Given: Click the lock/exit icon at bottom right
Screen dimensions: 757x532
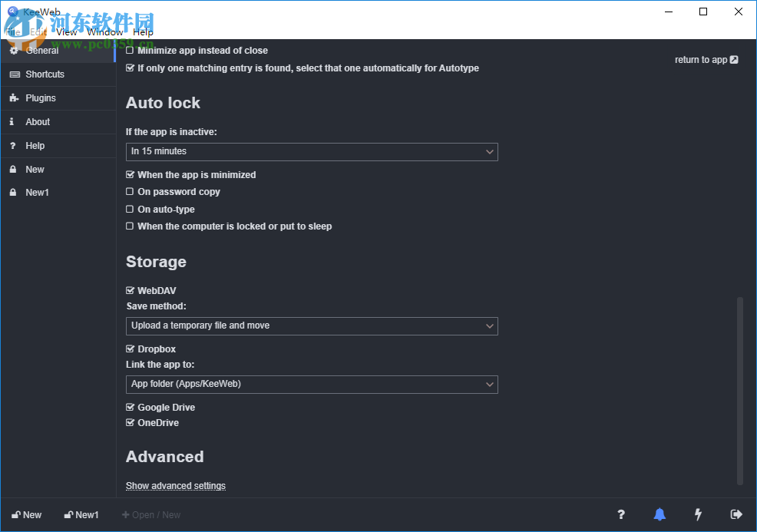Looking at the screenshot, I should point(736,514).
